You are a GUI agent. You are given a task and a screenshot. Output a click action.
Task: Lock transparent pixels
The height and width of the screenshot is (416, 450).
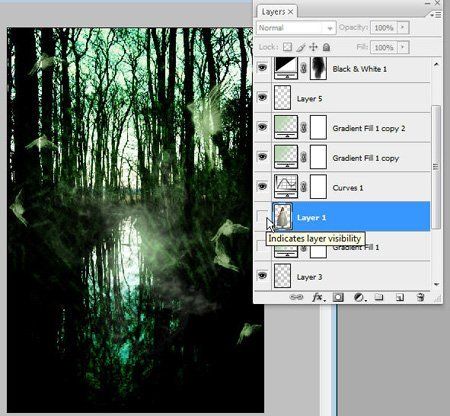287,47
